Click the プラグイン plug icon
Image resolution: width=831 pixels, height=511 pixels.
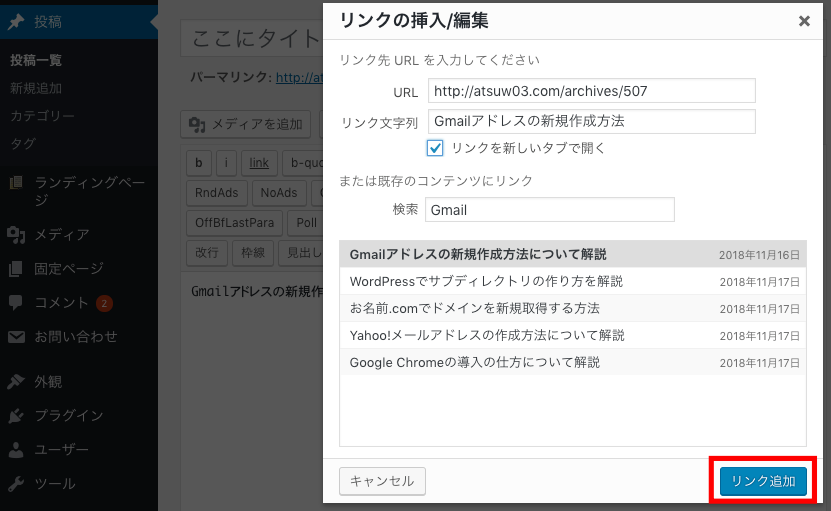[x=16, y=416]
